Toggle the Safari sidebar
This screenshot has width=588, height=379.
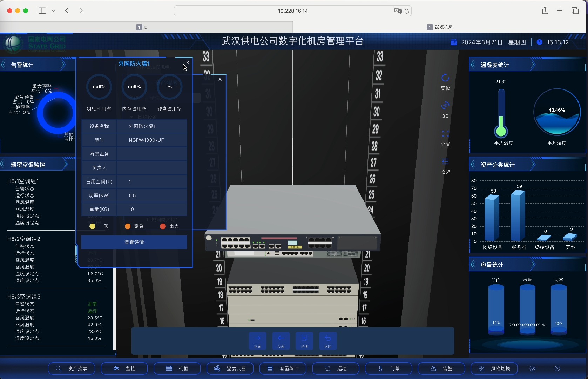[x=42, y=11]
